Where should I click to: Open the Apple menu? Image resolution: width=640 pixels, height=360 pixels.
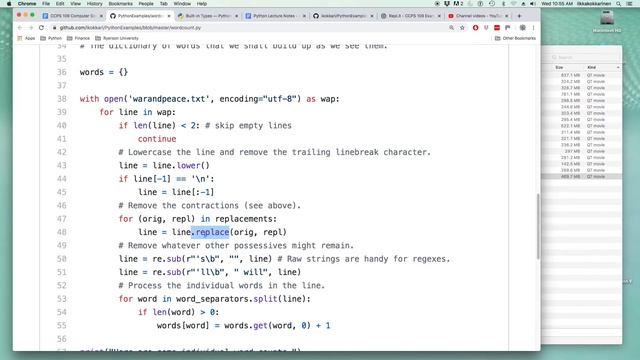click(x=9, y=4)
